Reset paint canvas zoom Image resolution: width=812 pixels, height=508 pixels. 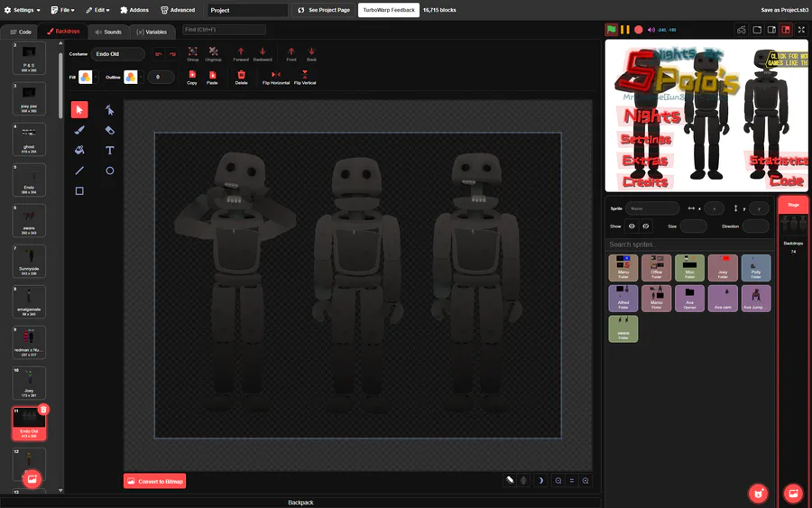coord(572,481)
